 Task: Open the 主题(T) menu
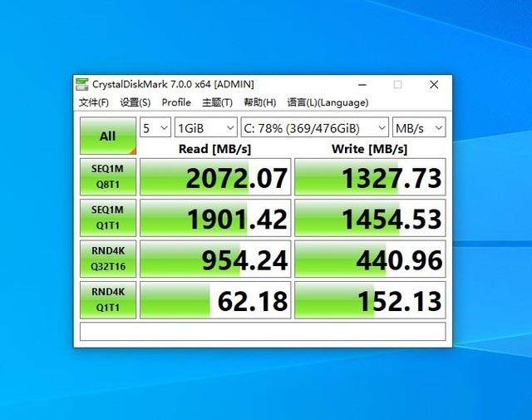point(217,102)
